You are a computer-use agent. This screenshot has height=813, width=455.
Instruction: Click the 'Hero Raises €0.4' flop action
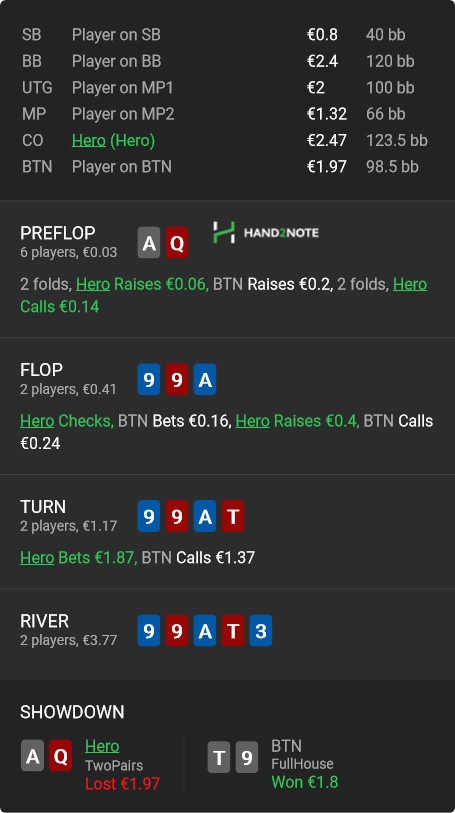pyautogui.click(x=297, y=421)
